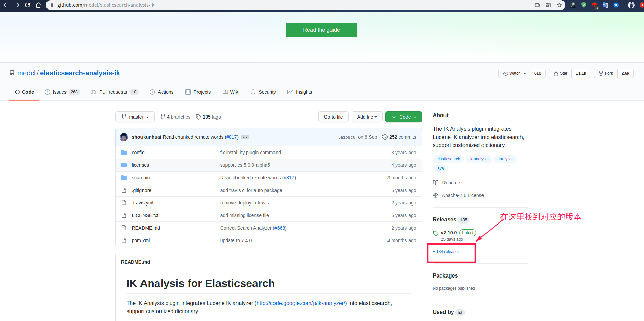Expand the green Code download dropdown
The width and height of the screenshot is (644, 321).
403,117
